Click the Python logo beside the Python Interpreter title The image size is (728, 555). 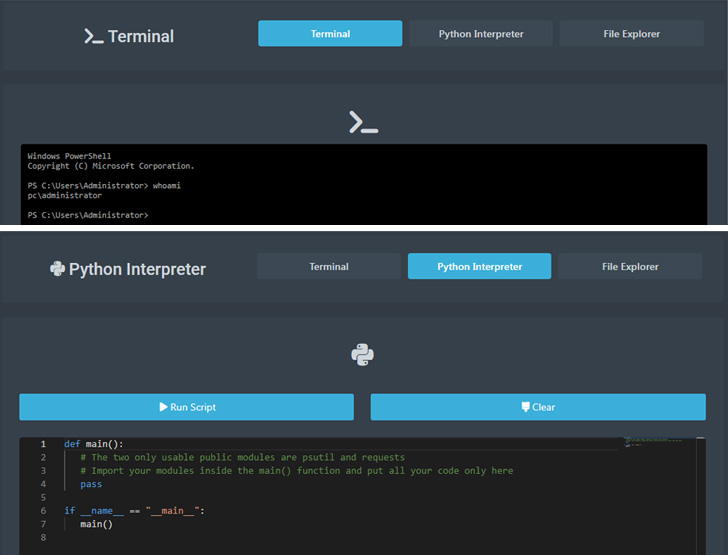(58, 269)
